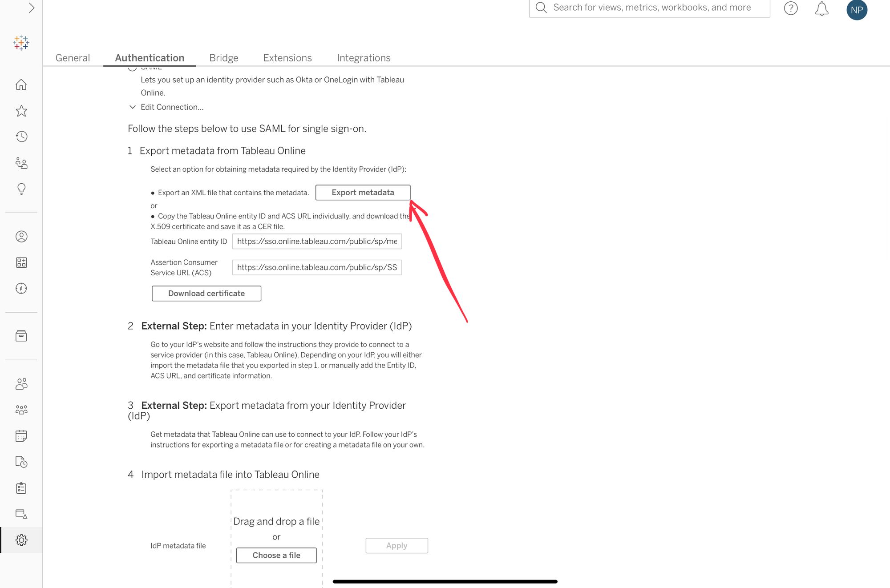Screen dimensions: 890x588
Task: Open Recents clock icon
Action: pyautogui.click(x=21, y=137)
